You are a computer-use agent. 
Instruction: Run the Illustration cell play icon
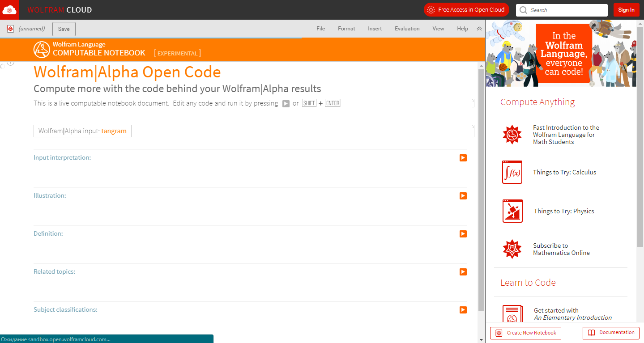coord(463,196)
